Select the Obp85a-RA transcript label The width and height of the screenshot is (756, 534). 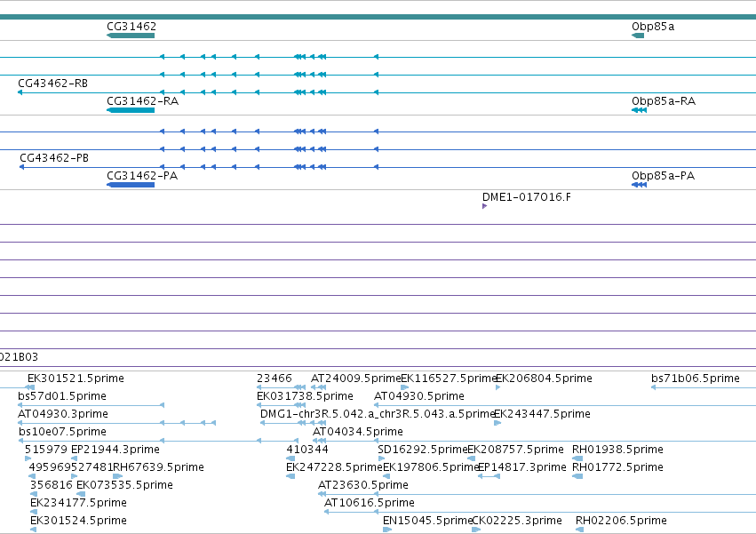click(664, 101)
